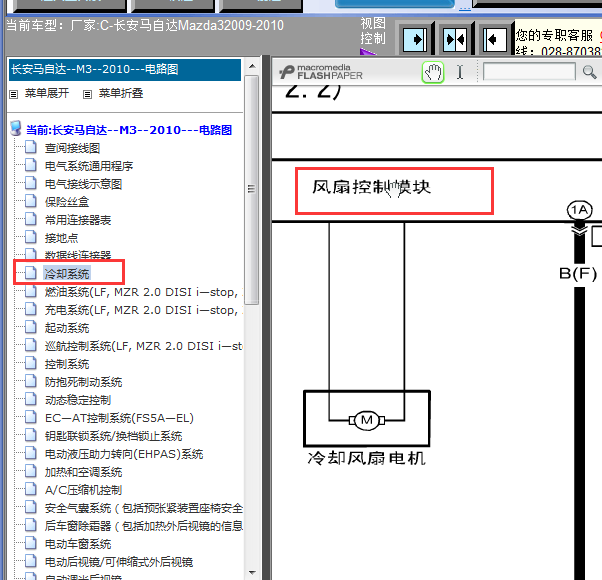Click the 您的专职客服 service hotline text
The width and height of the screenshot is (602, 580).
pos(554,35)
